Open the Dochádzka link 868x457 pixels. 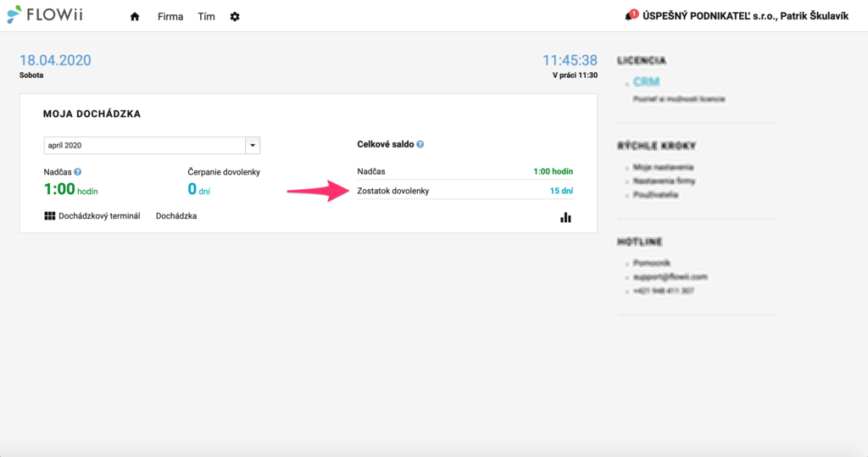(x=176, y=216)
